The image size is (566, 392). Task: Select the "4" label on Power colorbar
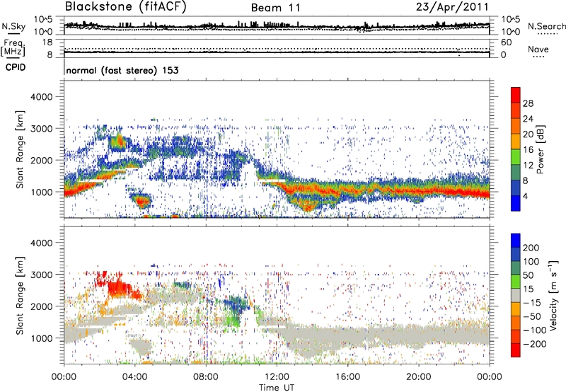tap(526, 197)
